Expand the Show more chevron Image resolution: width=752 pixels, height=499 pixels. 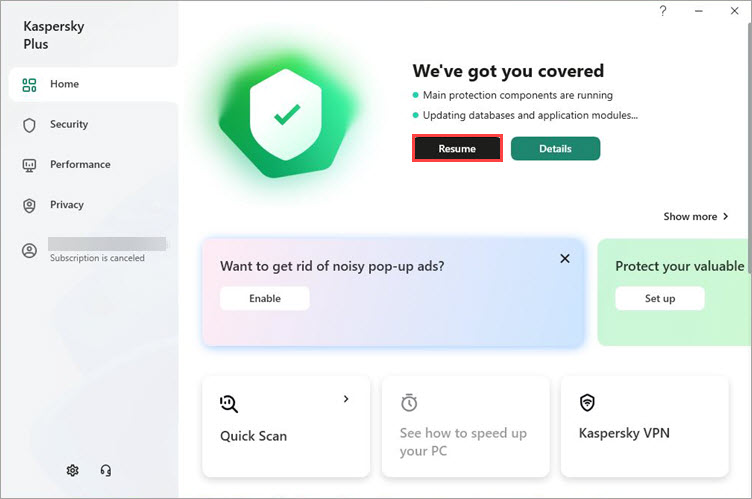pyautogui.click(x=726, y=216)
